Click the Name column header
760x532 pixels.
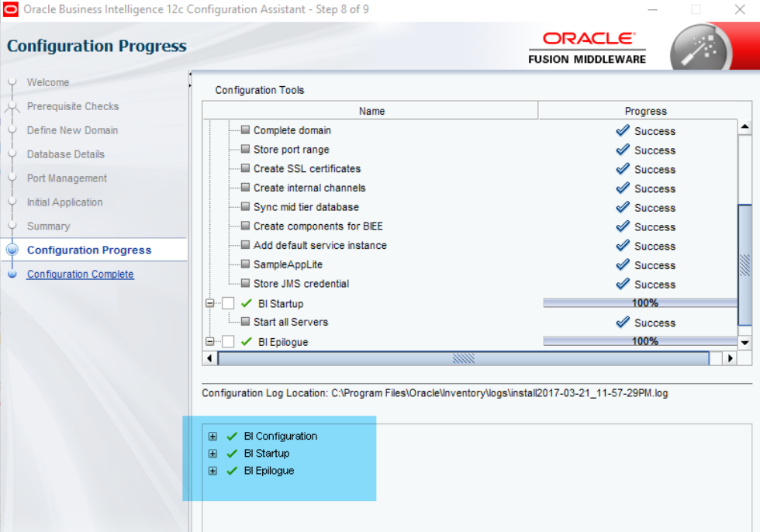pos(371,111)
